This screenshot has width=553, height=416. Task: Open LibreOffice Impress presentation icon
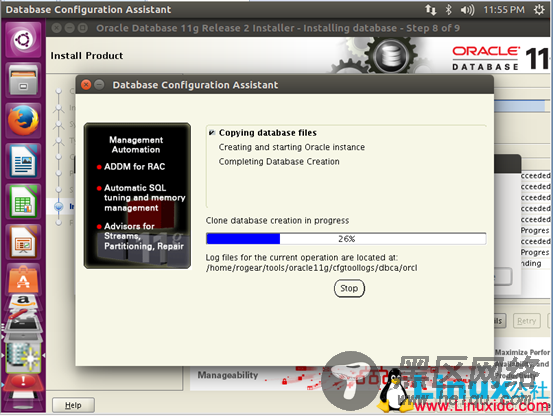pyautogui.click(x=23, y=242)
